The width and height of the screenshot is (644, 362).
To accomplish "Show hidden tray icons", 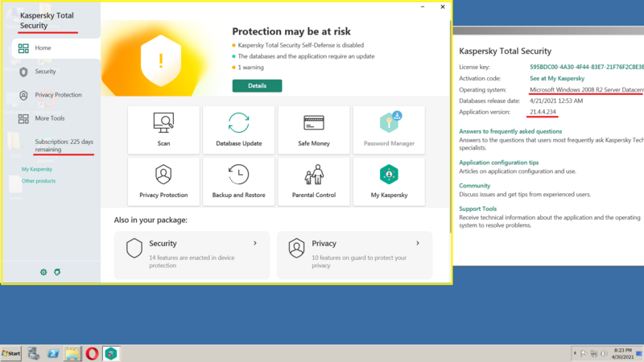I will point(575,353).
